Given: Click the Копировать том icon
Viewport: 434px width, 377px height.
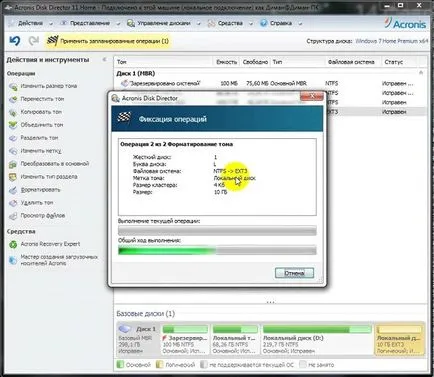Looking at the screenshot, I should point(13,112).
